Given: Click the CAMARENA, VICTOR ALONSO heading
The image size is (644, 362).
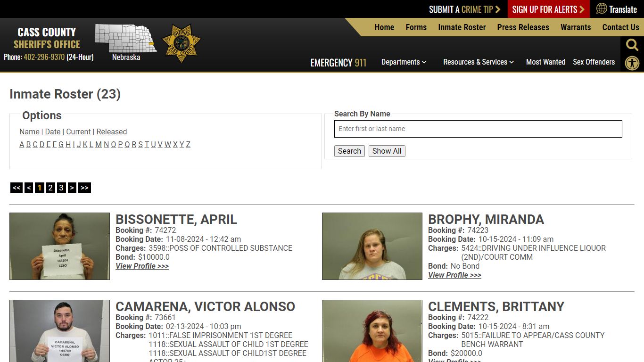Looking at the screenshot, I should click(x=205, y=307).
